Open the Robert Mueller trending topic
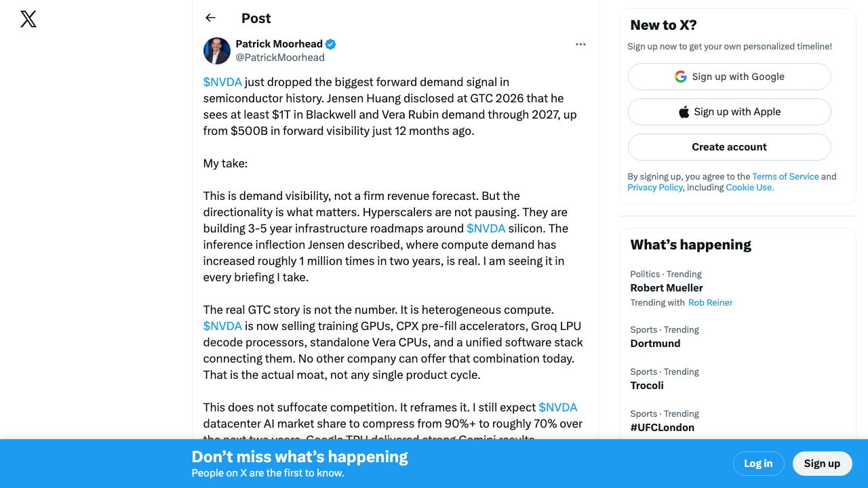 (x=667, y=288)
